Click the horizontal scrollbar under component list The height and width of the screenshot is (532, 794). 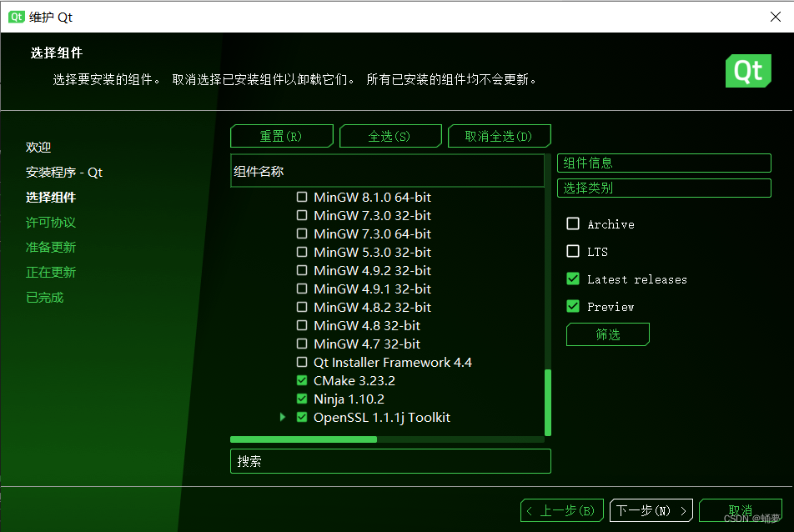coord(304,439)
